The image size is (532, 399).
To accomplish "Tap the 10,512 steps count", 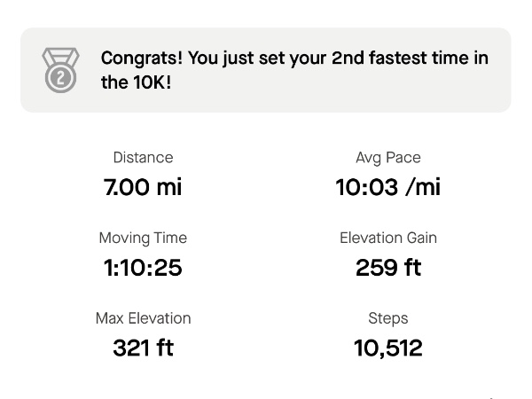I will pos(388,348).
